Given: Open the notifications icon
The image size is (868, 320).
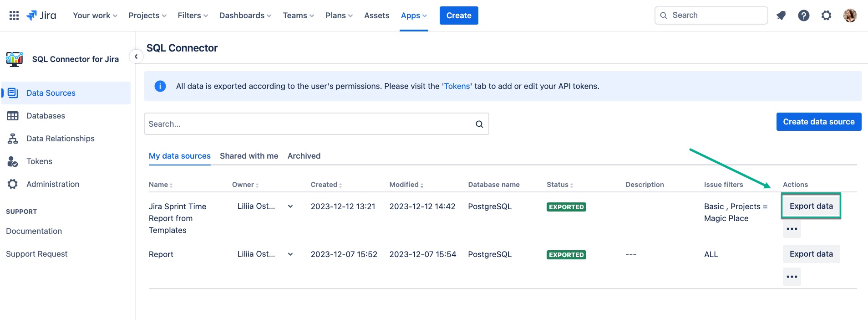Looking at the screenshot, I should pyautogui.click(x=781, y=15).
